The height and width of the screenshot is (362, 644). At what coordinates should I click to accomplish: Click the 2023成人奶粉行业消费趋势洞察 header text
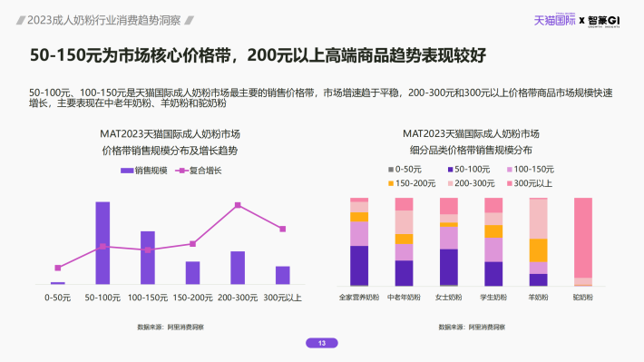point(104,20)
